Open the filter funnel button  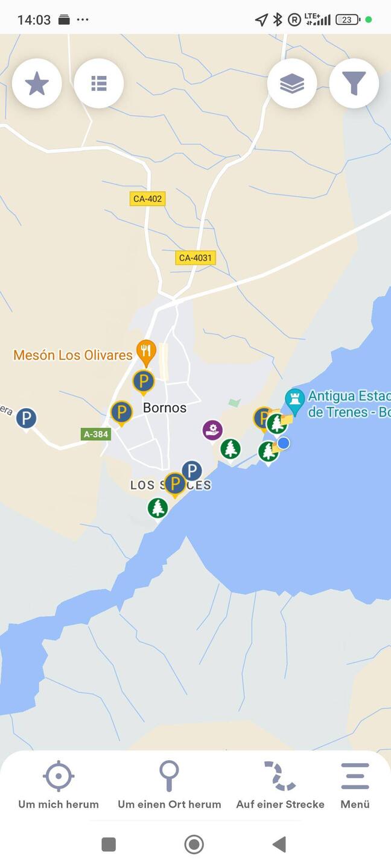click(354, 83)
